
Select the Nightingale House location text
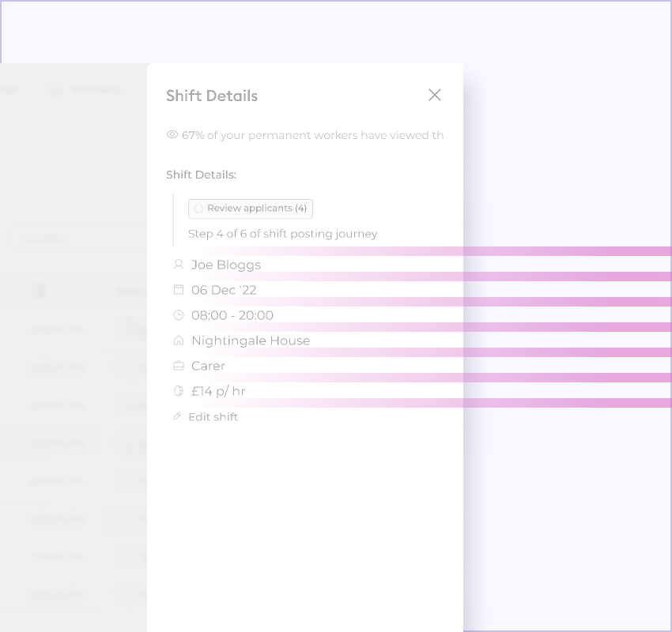pos(251,340)
